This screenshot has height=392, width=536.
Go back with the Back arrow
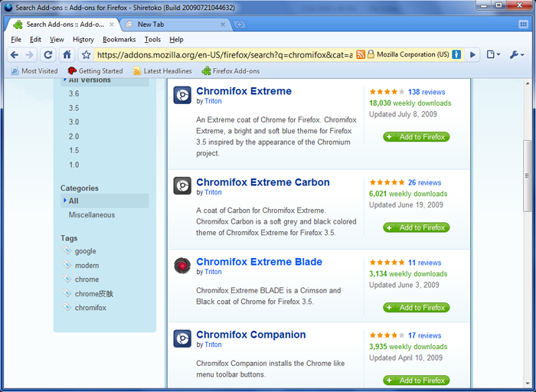15,54
